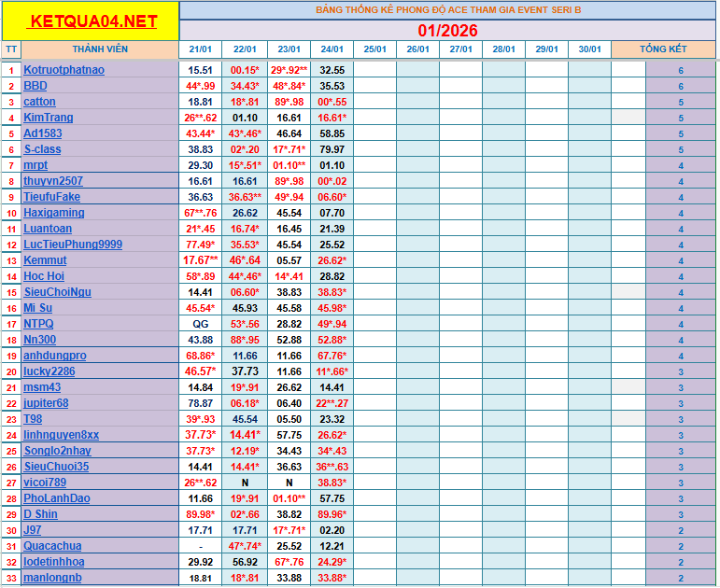Select NTPQ member link
Screen dimensions: 720x588
pos(38,324)
